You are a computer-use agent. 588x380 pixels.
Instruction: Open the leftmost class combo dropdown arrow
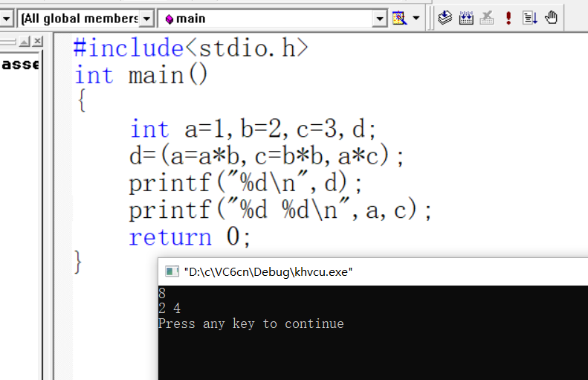pos(7,19)
